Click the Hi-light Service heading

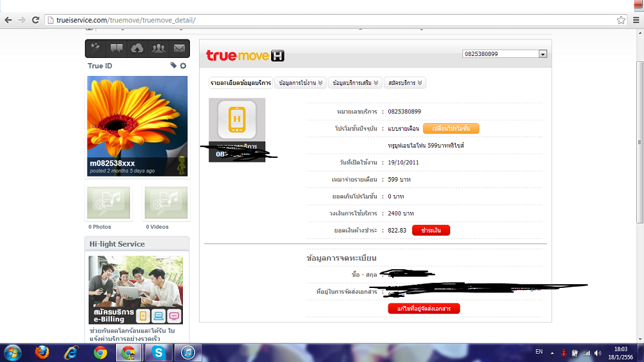pos(117,244)
